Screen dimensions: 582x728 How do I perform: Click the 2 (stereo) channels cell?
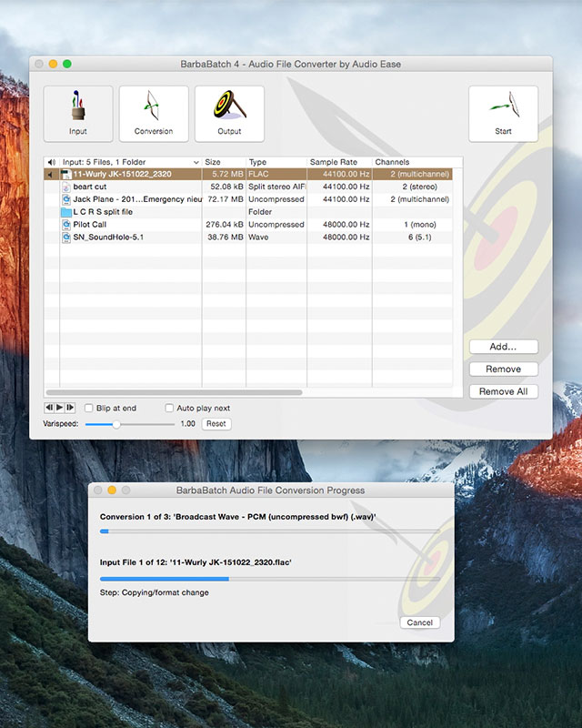pos(419,187)
